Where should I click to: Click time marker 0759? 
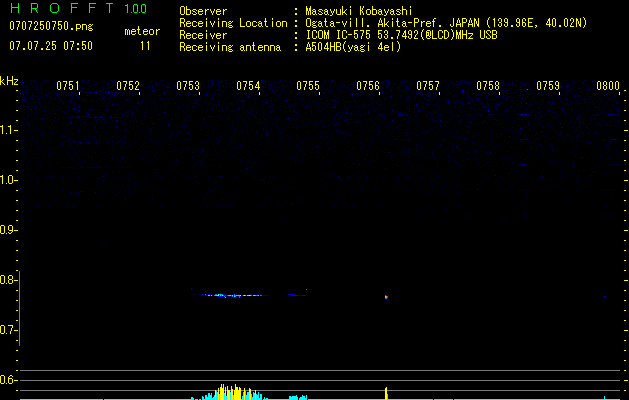coord(548,86)
